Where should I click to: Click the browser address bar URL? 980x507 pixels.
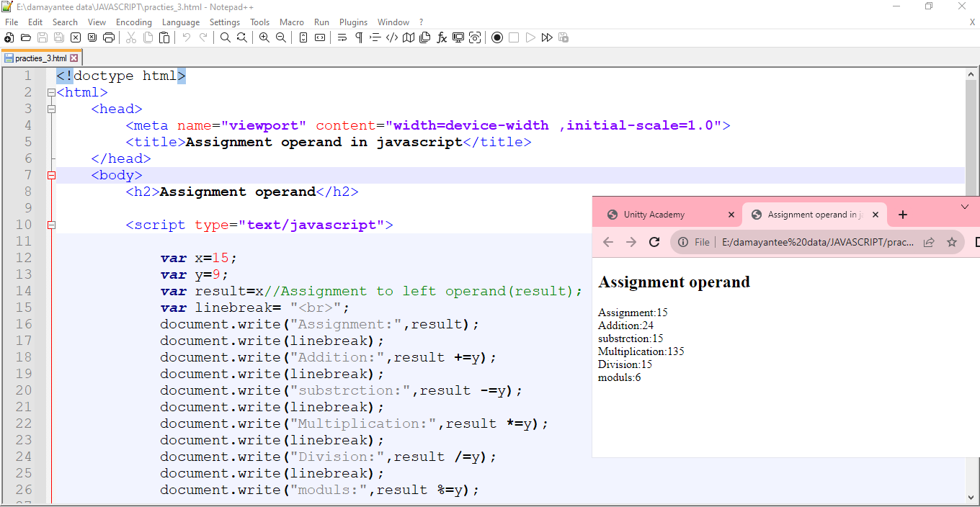tap(818, 242)
